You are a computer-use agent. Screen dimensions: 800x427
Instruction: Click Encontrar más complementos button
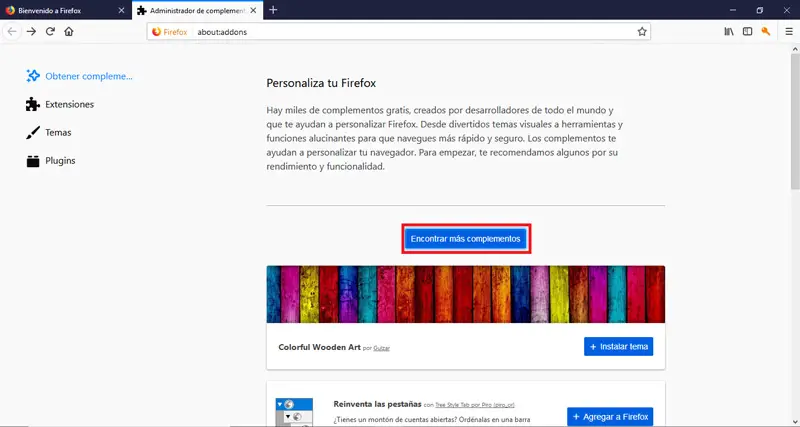click(466, 239)
